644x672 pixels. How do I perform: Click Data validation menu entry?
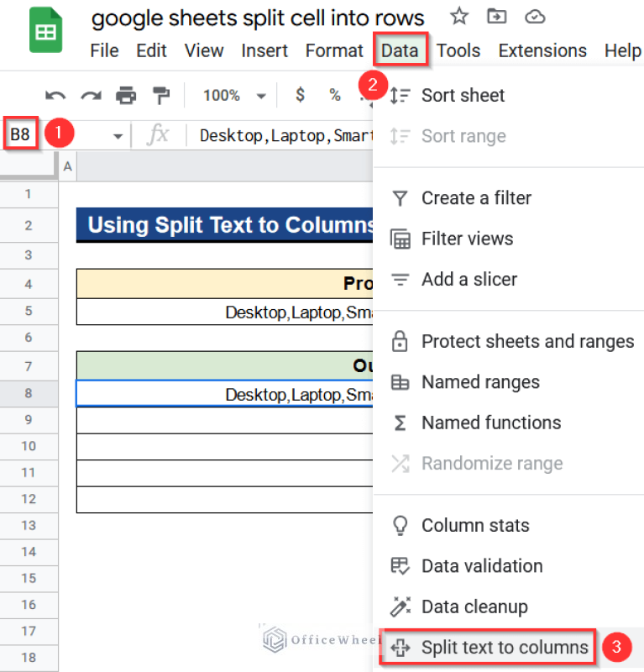point(482,566)
